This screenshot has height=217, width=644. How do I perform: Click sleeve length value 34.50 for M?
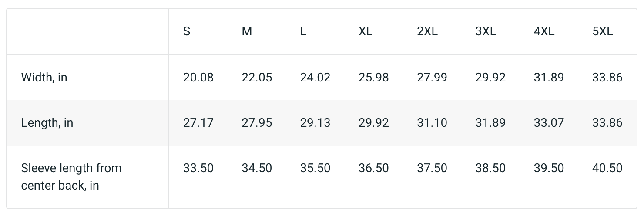(x=257, y=168)
